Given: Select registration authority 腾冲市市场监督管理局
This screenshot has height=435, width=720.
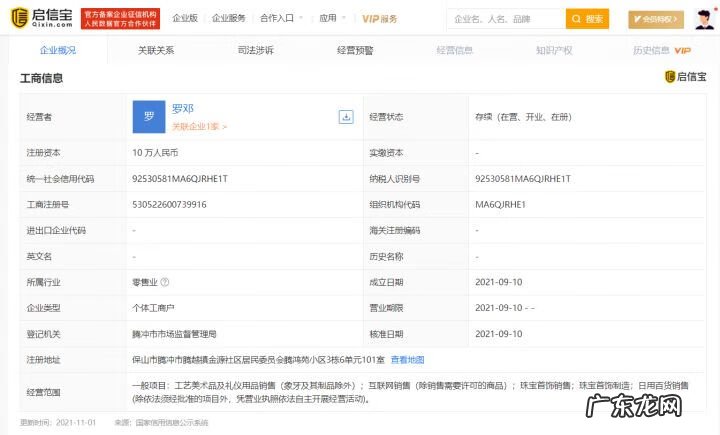Looking at the screenshot, I should point(174,334).
